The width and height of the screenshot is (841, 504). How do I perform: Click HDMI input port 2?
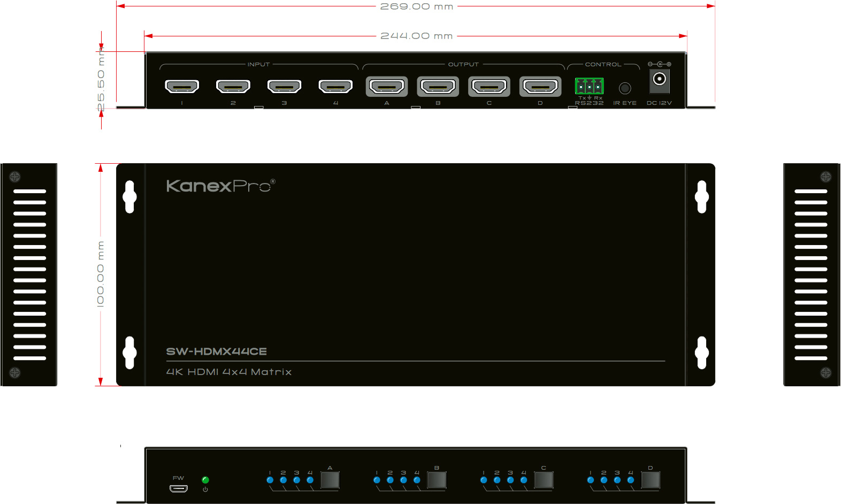[x=233, y=86]
